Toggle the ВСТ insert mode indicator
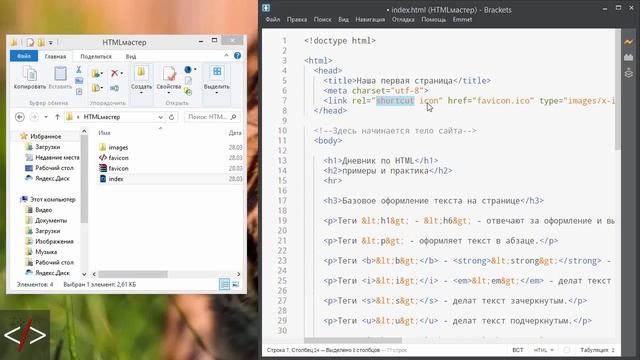 point(518,350)
